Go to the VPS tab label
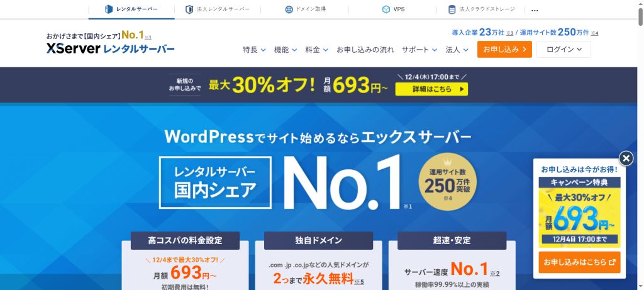The height and width of the screenshot is (290, 644). click(399, 9)
